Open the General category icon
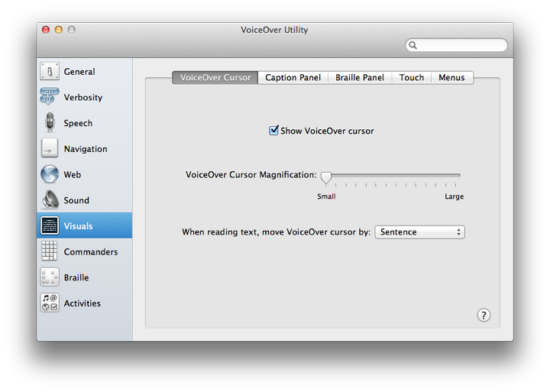 pyautogui.click(x=50, y=71)
